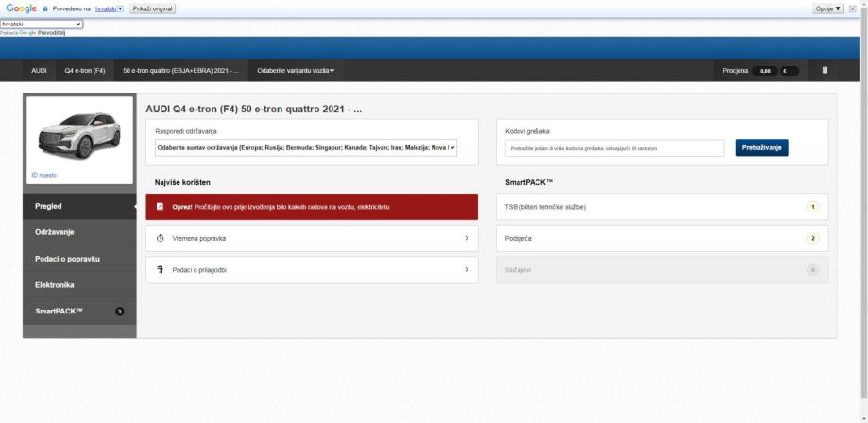Viewport: 868px width, 423px height.
Task: Switch to the Elektronika sidebar tab
Action: click(x=79, y=285)
